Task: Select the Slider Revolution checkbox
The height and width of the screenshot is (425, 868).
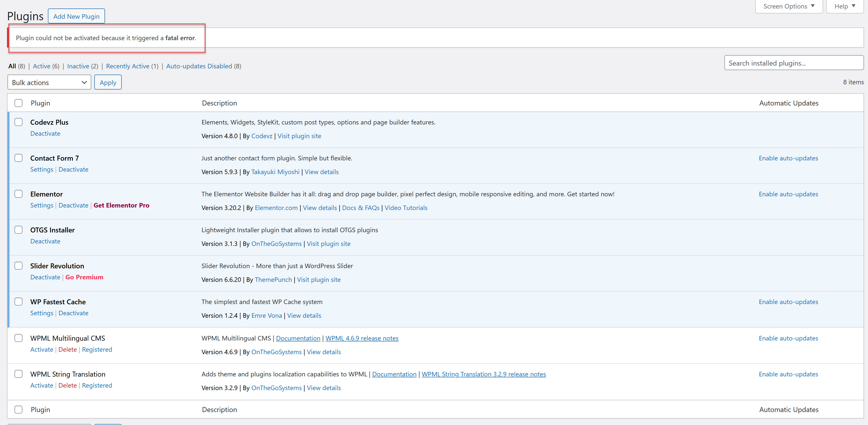Action: (18, 266)
